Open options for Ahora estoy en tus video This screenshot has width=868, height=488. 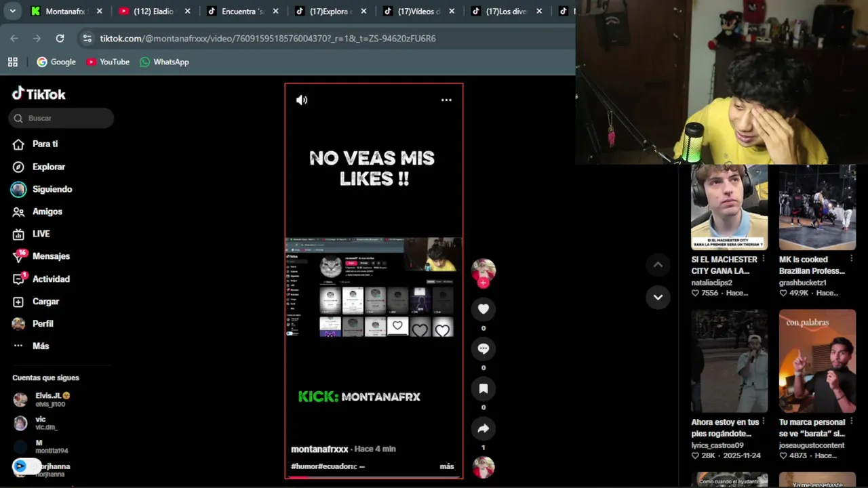[764, 422]
